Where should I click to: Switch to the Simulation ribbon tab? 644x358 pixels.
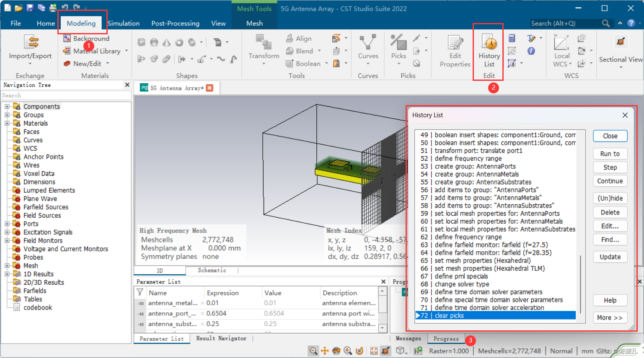click(x=124, y=23)
